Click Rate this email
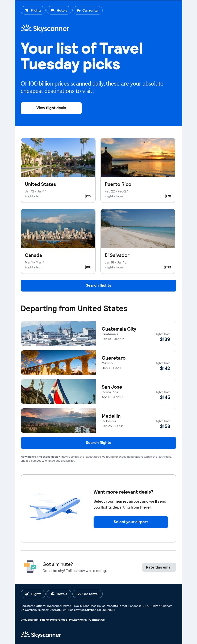The width and height of the screenshot is (197, 644). pos(159,567)
